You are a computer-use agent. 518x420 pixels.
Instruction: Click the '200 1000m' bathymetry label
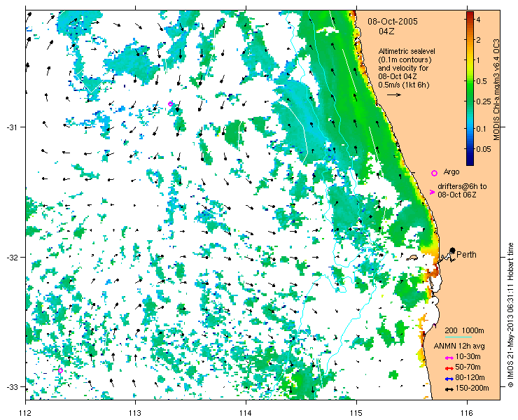click(464, 331)
